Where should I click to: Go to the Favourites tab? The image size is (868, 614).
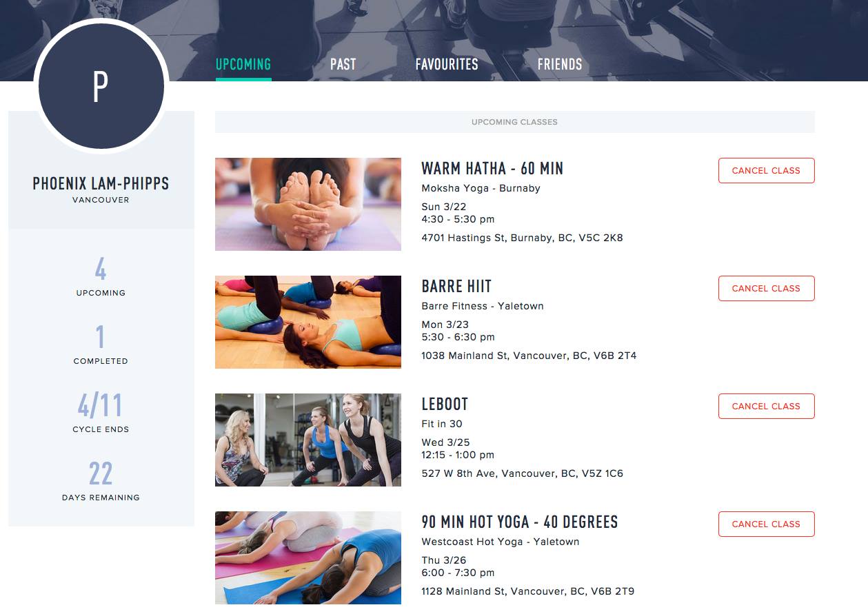point(447,64)
